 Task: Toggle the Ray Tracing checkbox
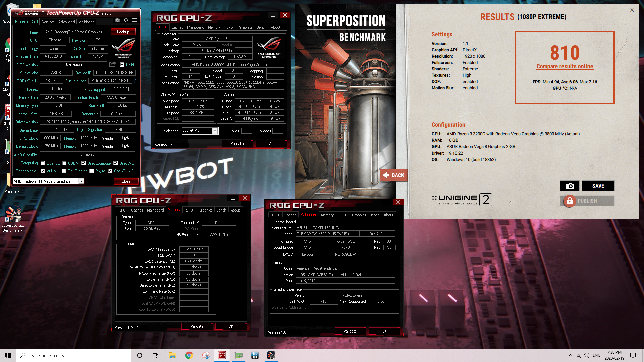(x=64, y=171)
